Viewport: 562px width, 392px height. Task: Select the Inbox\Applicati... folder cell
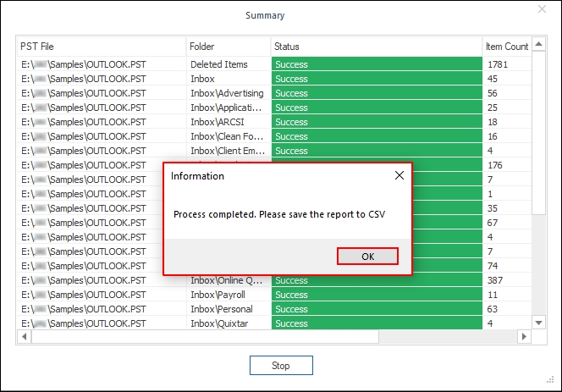click(x=229, y=108)
